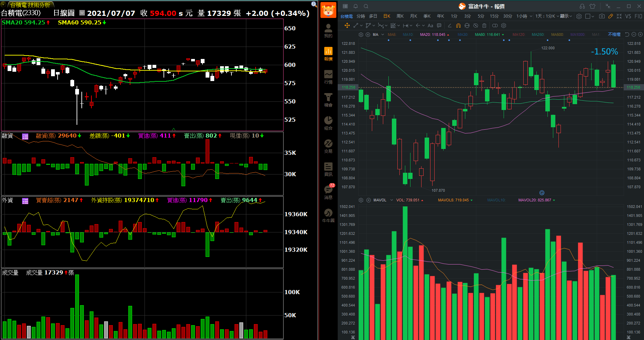Image resolution: width=644 pixels, height=340 pixels.
Task: Switch to the 多日 tab
Action: pyautogui.click(x=373, y=16)
